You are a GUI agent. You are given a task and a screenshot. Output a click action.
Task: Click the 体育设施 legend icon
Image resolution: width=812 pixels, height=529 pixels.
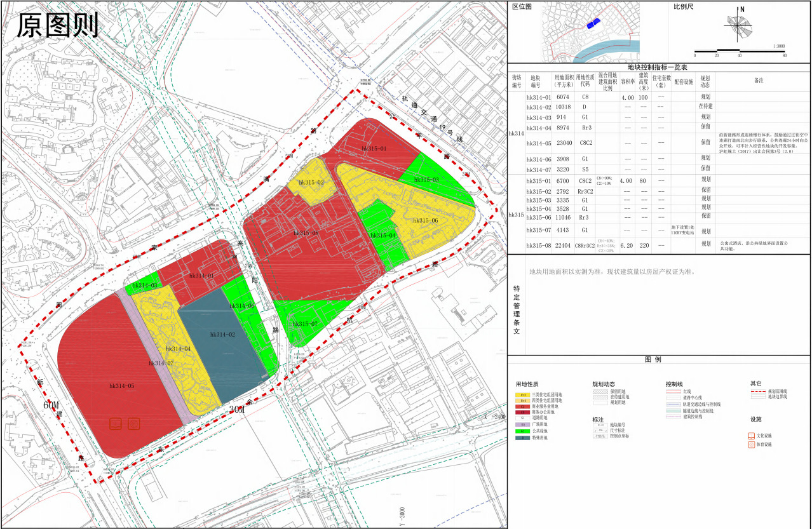pos(751,445)
